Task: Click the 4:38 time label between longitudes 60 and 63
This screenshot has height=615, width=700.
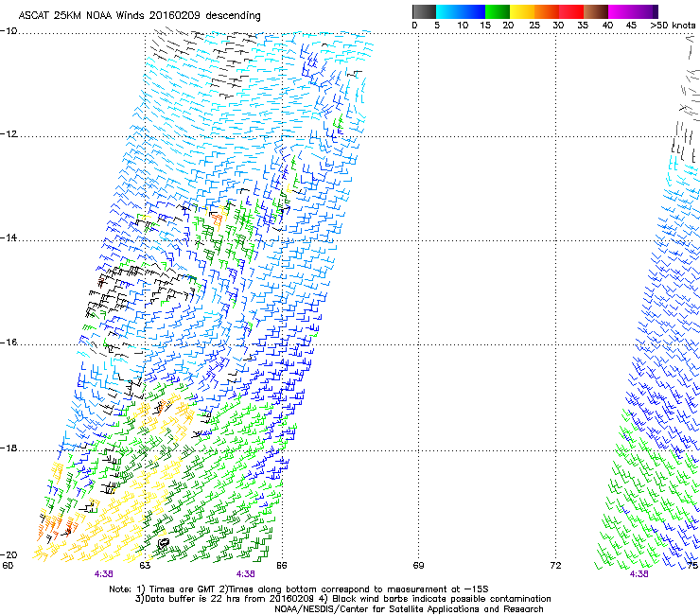Action: point(103,574)
